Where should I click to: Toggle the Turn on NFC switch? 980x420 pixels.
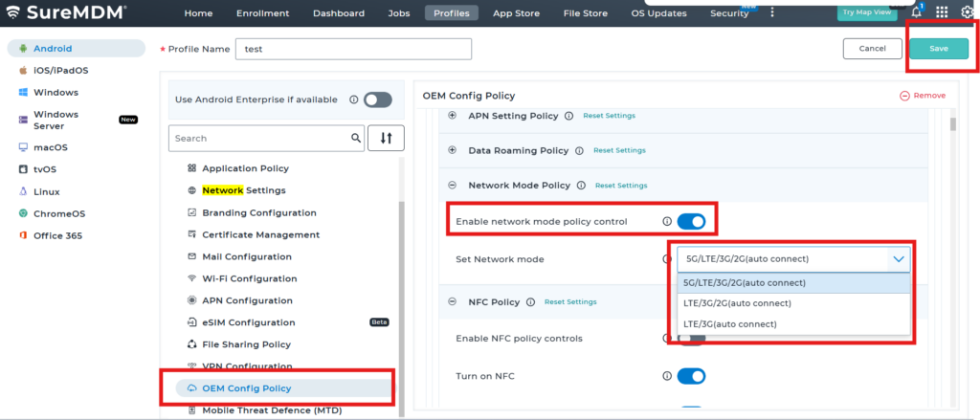(691, 376)
